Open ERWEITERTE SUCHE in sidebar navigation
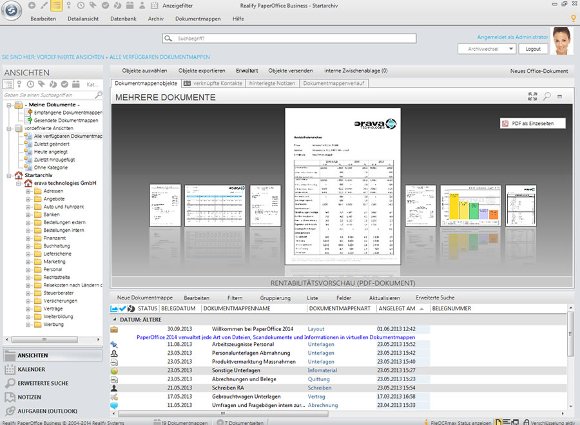 click(43, 383)
